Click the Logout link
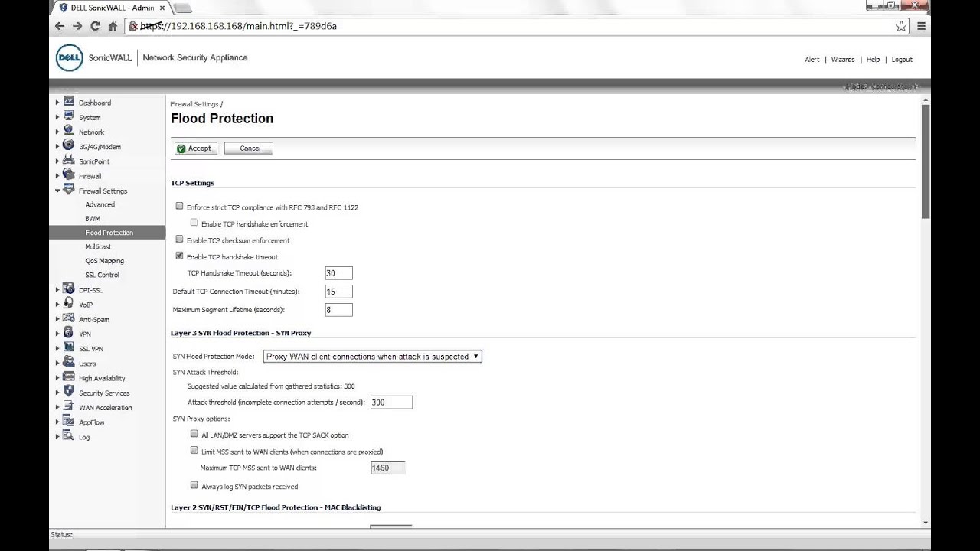The image size is (980, 551). [902, 59]
